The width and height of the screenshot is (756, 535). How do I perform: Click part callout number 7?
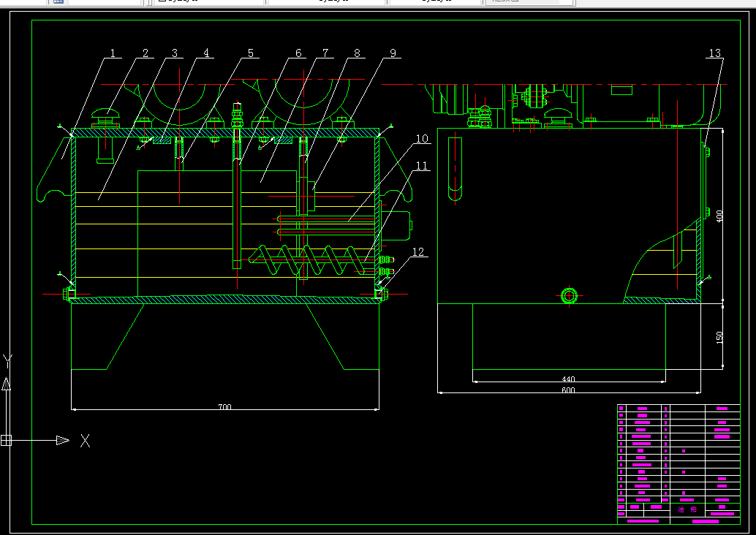coord(325,53)
